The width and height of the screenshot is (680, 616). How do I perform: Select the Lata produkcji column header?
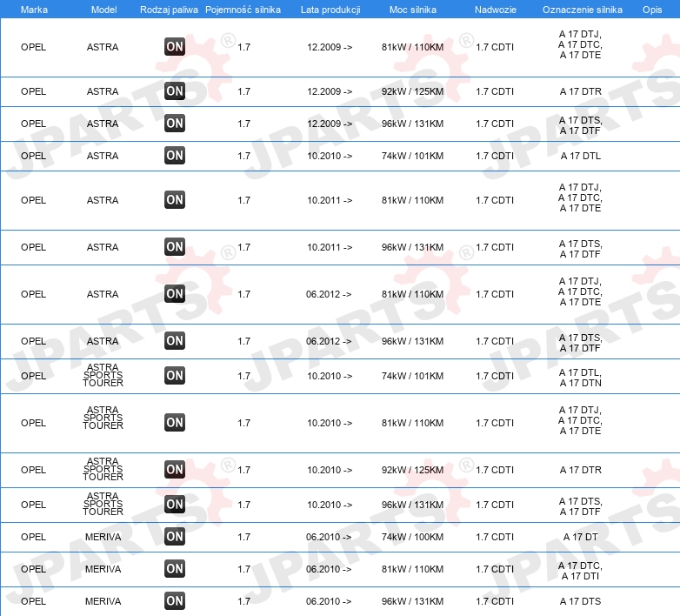330,10
